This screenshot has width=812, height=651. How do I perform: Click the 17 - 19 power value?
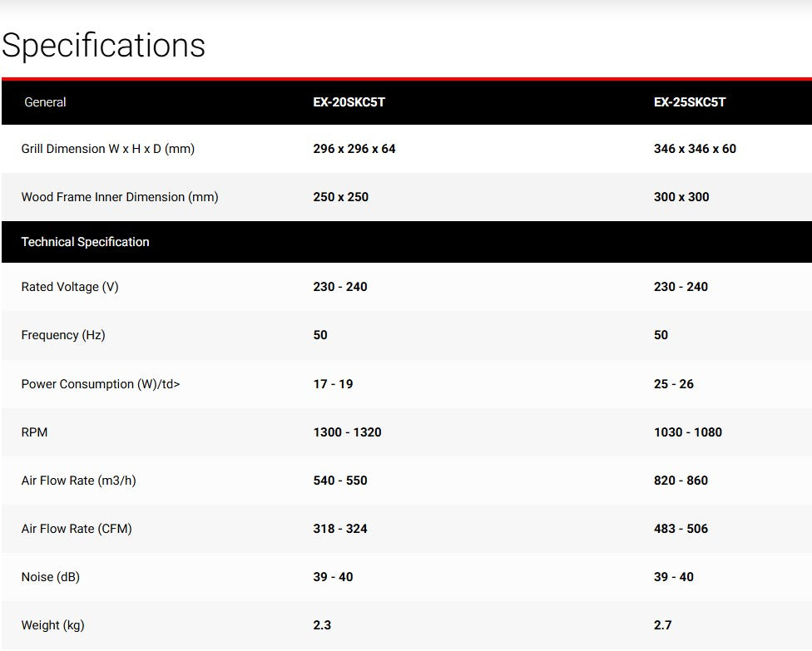tap(333, 384)
